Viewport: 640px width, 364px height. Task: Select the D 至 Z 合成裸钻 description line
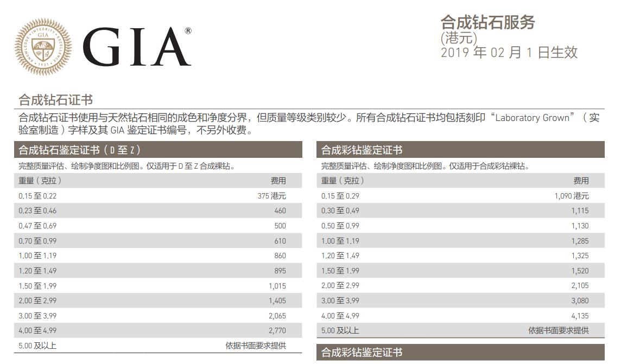127,166
